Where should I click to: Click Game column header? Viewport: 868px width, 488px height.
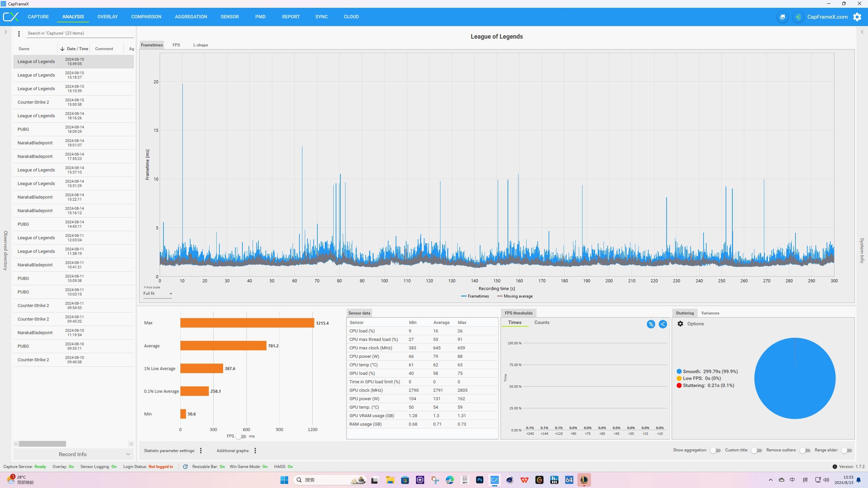pos(24,49)
